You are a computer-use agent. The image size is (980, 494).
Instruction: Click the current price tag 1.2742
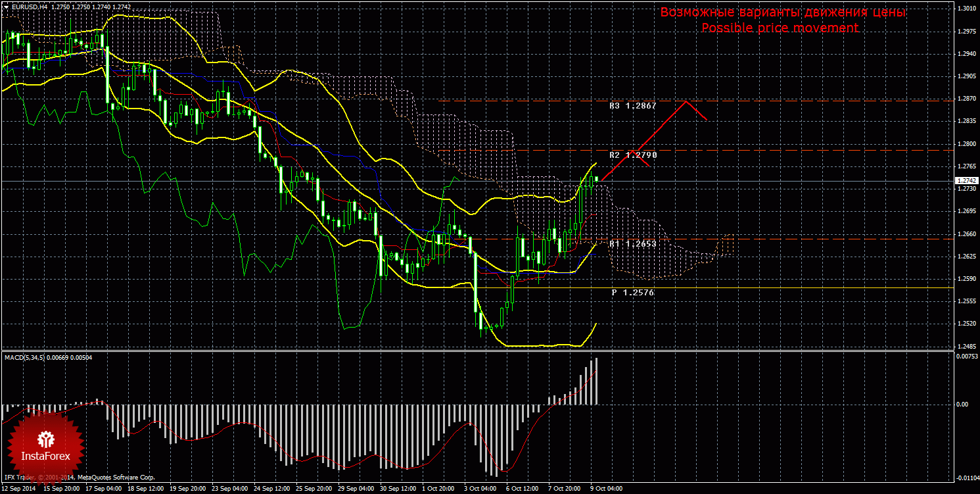(966, 180)
